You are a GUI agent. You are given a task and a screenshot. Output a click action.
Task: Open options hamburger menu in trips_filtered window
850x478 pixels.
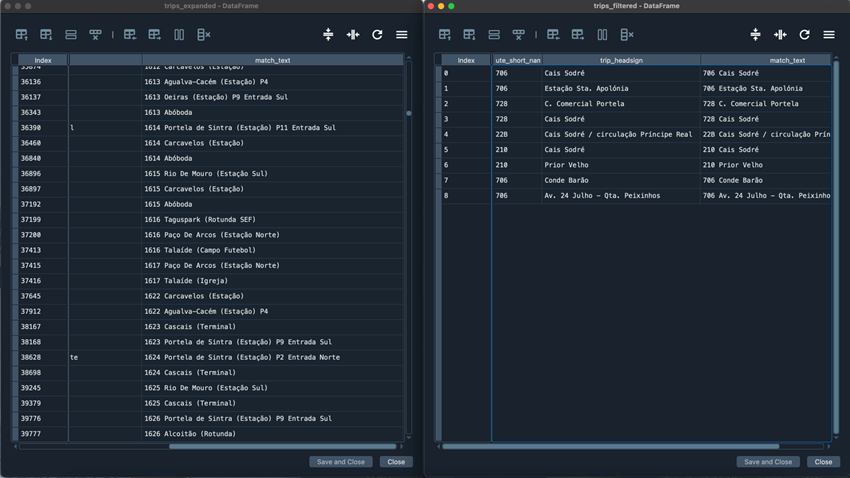coord(829,35)
